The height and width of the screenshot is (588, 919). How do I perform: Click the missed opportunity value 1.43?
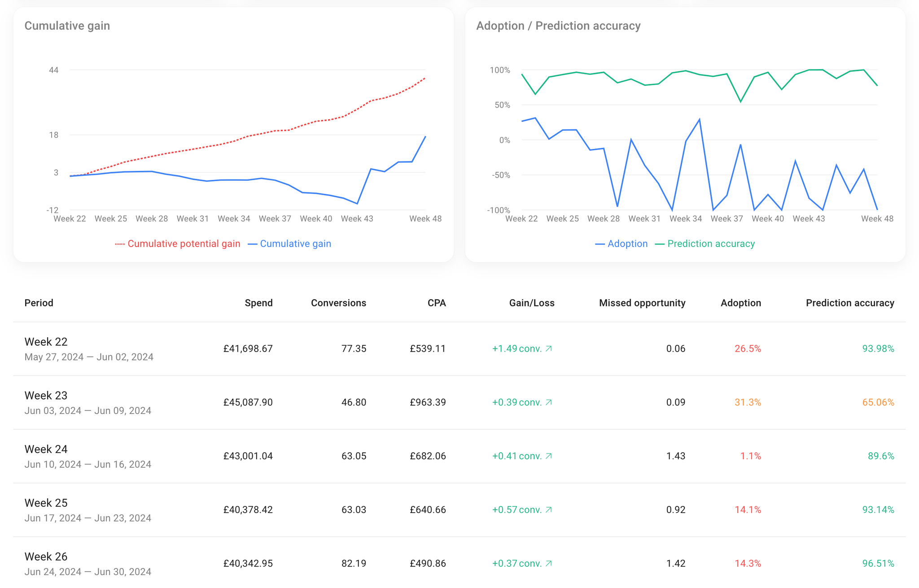[676, 456]
